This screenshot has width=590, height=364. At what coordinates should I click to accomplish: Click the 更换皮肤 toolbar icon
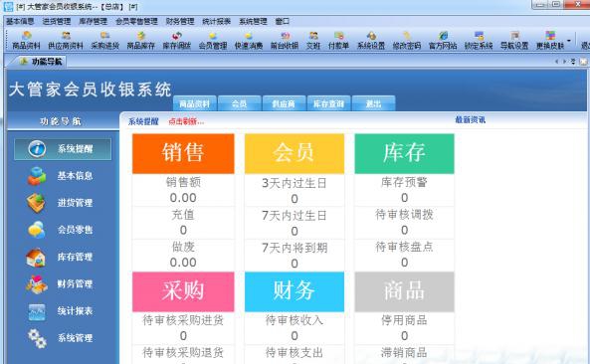pos(550,41)
